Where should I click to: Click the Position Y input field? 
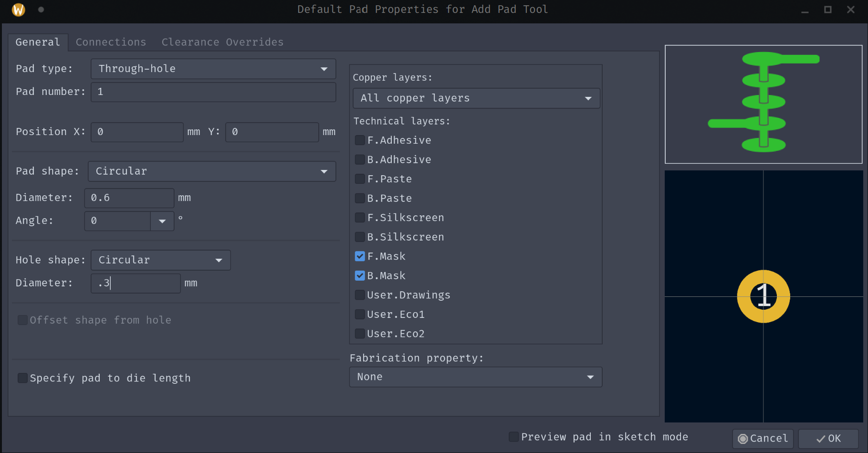tap(272, 132)
